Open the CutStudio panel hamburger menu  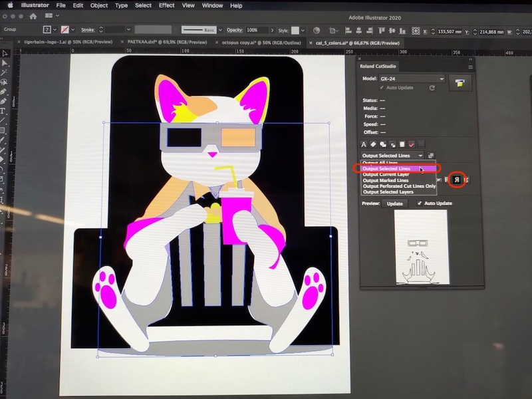pos(470,66)
